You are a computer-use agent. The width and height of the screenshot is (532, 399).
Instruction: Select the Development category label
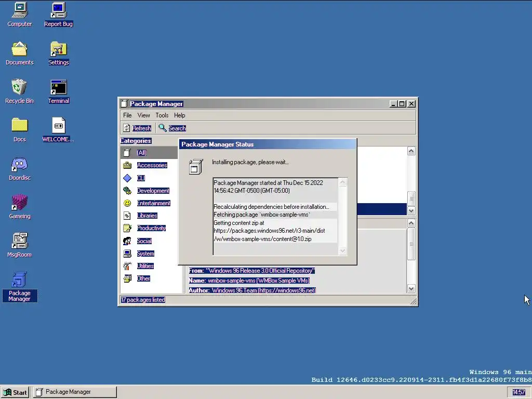(x=153, y=191)
